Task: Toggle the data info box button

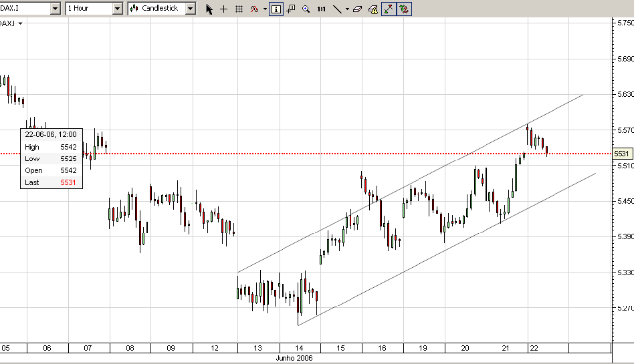Action: click(x=276, y=9)
